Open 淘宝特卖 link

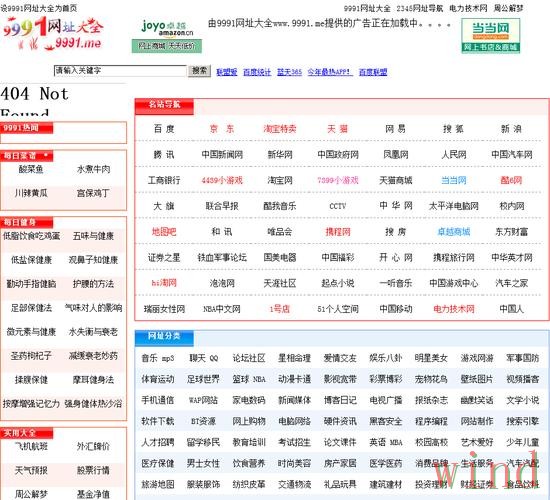click(280, 129)
